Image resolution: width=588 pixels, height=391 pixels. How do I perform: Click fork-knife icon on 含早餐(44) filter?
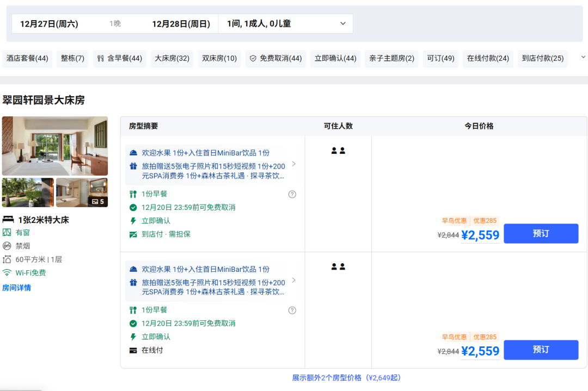click(101, 58)
